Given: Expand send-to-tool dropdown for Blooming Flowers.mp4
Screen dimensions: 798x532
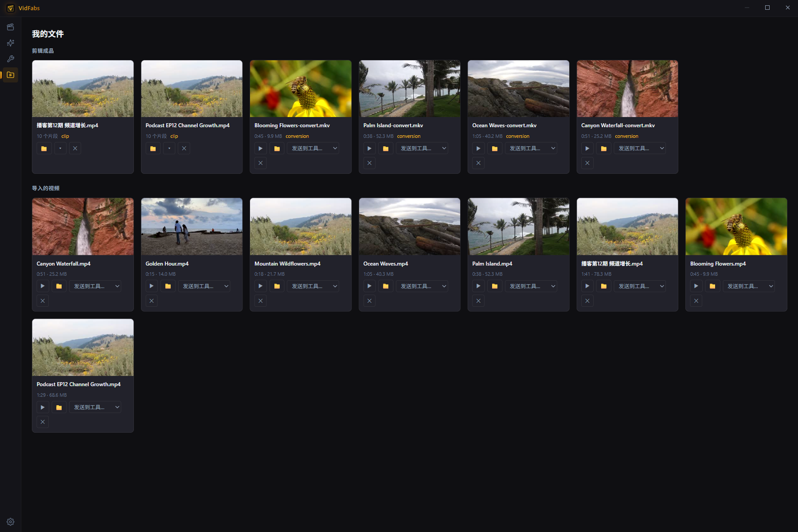Looking at the screenshot, I should pos(749,286).
